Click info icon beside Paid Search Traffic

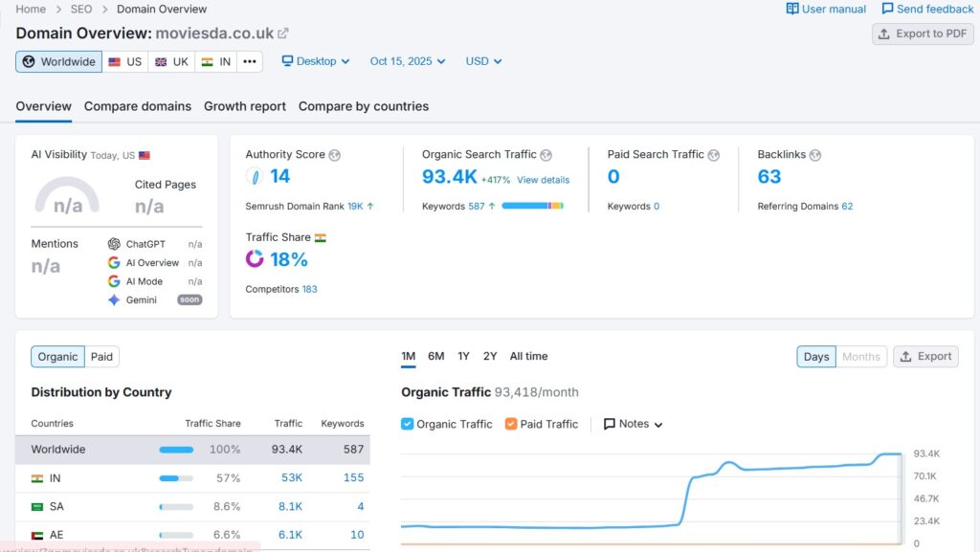click(x=714, y=155)
